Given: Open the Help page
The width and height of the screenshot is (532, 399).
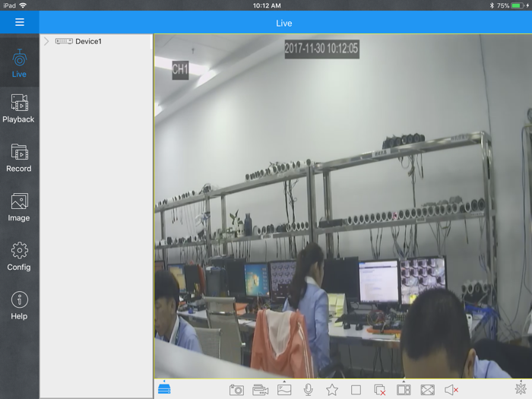Looking at the screenshot, I should click(19, 306).
